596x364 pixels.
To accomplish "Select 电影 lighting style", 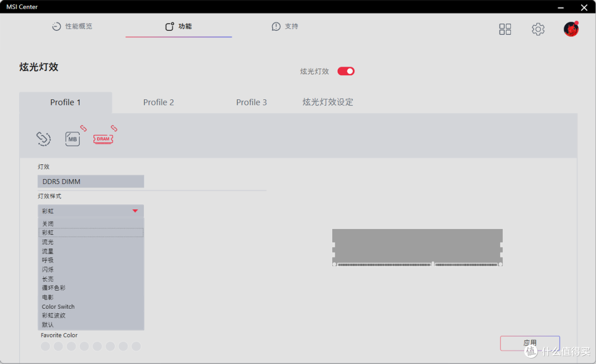I will [x=91, y=297].
